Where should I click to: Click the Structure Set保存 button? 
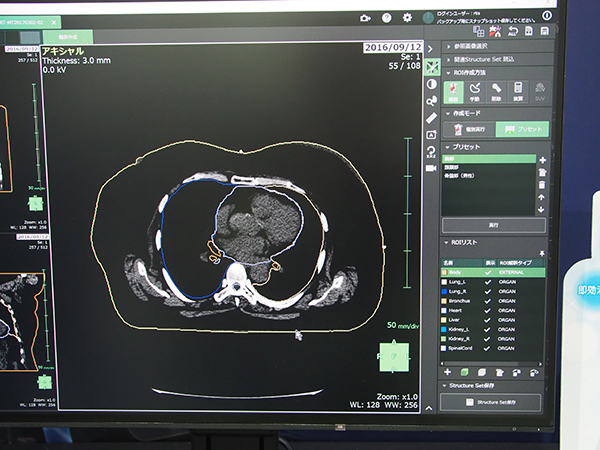(490, 402)
